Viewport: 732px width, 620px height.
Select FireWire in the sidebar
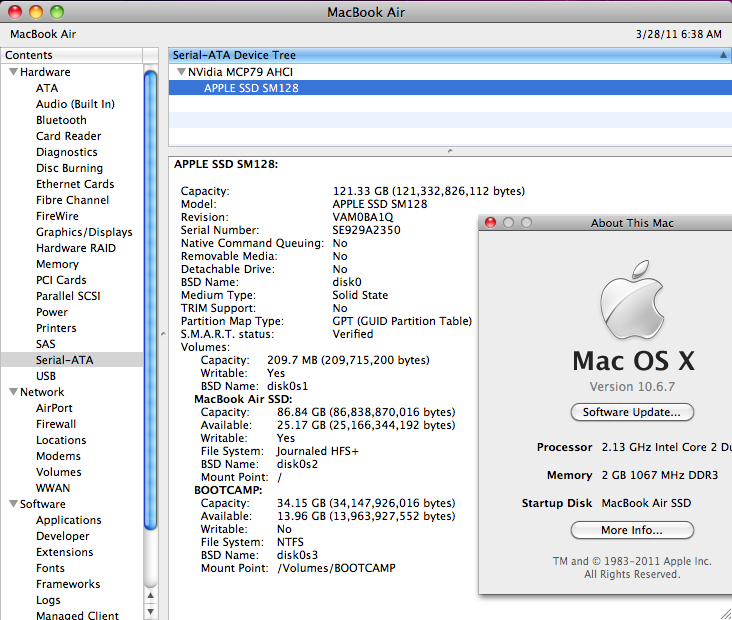coord(57,216)
